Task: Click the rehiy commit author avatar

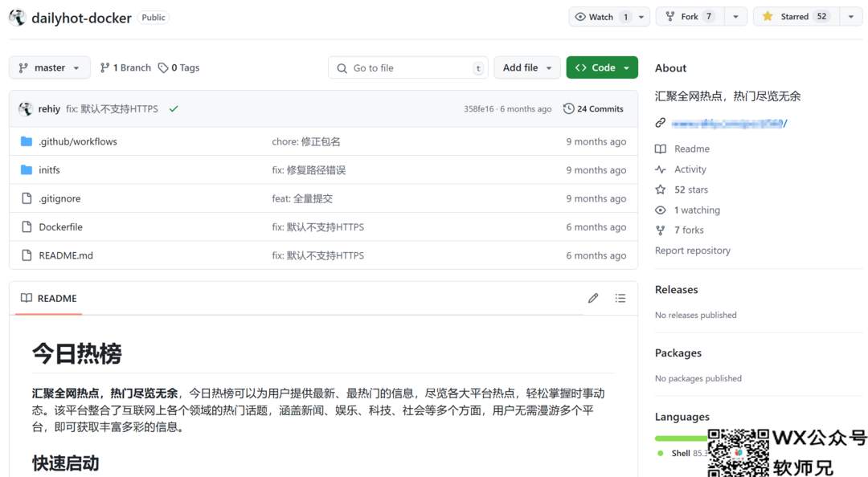Action: pyautogui.click(x=26, y=109)
